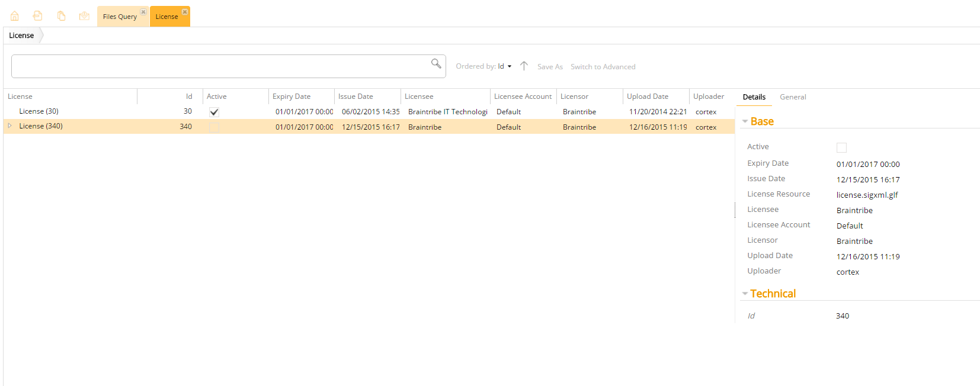Enable the Active checkbox in Details panel
Viewport: 980px width, 386px height.
click(841, 147)
